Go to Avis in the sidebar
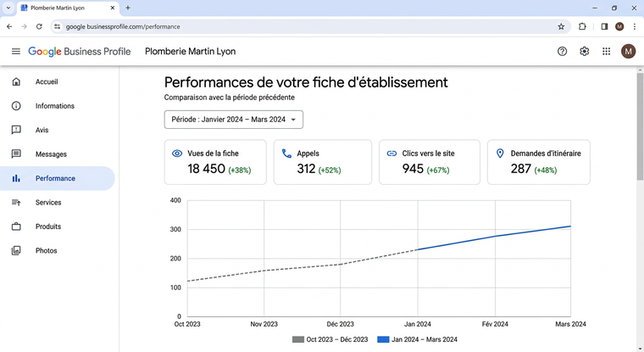644x352 pixels. point(42,131)
